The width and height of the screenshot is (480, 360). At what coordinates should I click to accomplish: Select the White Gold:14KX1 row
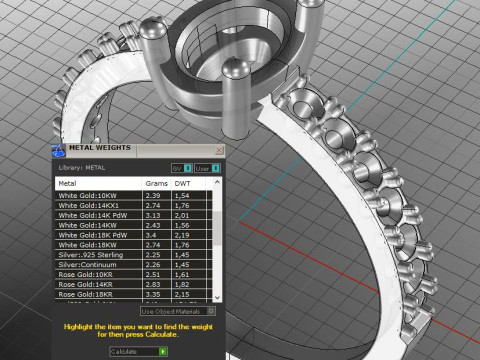point(134,205)
